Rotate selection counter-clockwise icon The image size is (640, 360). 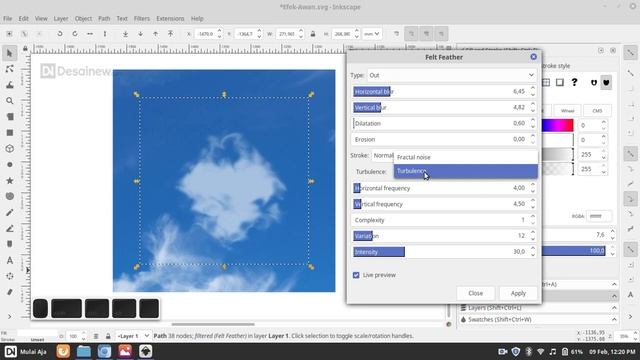(x=60, y=34)
